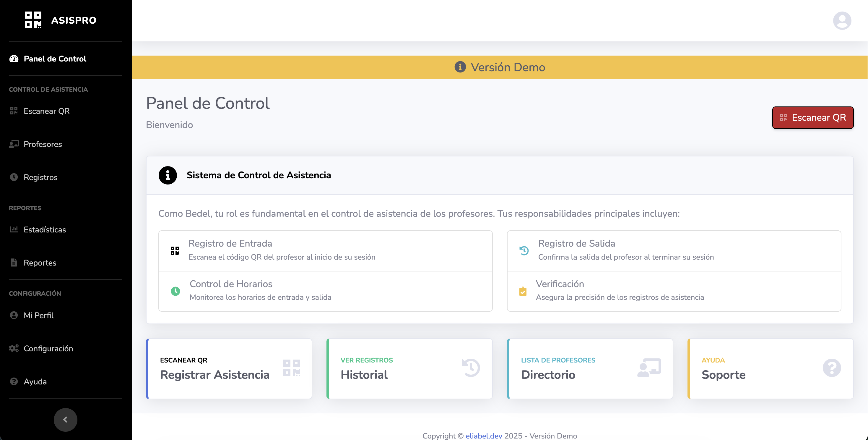Follow the eliabel.dev footer link
This screenshot has height=440, width=868.
pyautogui.click(x=484, y=436)
